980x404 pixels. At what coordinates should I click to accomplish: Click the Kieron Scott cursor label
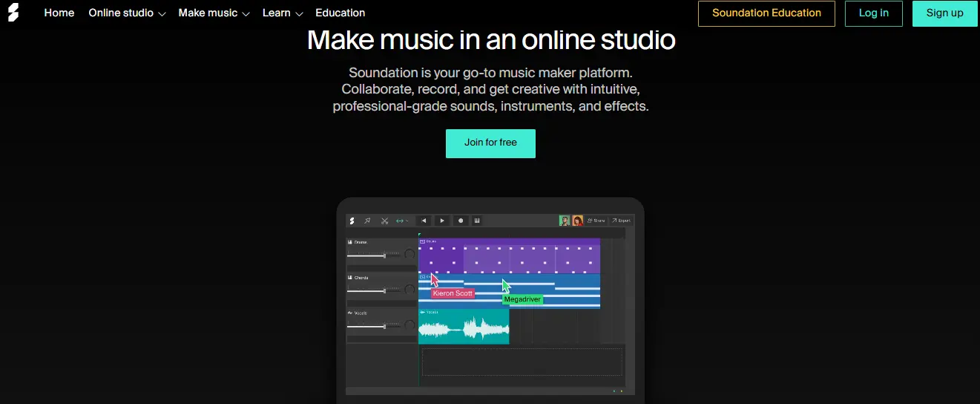coord(453,293)
